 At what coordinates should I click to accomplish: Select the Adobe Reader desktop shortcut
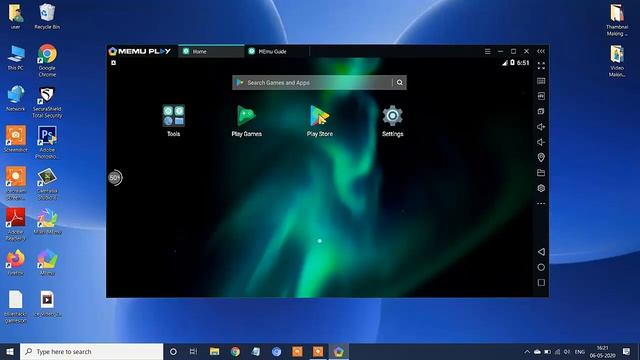16,224
